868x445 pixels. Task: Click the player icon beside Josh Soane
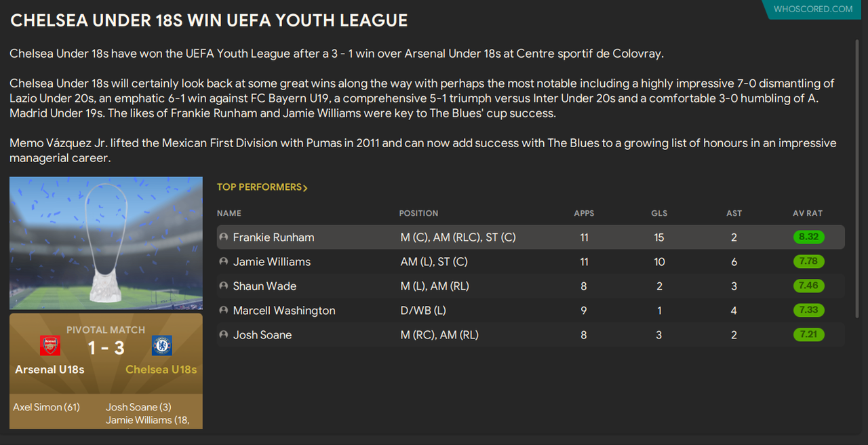coord(223,335)
